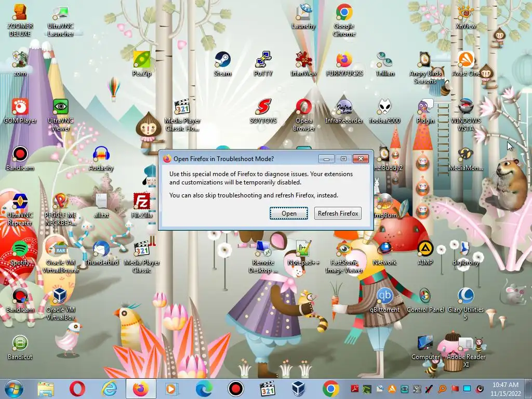Click the Opera icon in the taskbar

[77, 389]
